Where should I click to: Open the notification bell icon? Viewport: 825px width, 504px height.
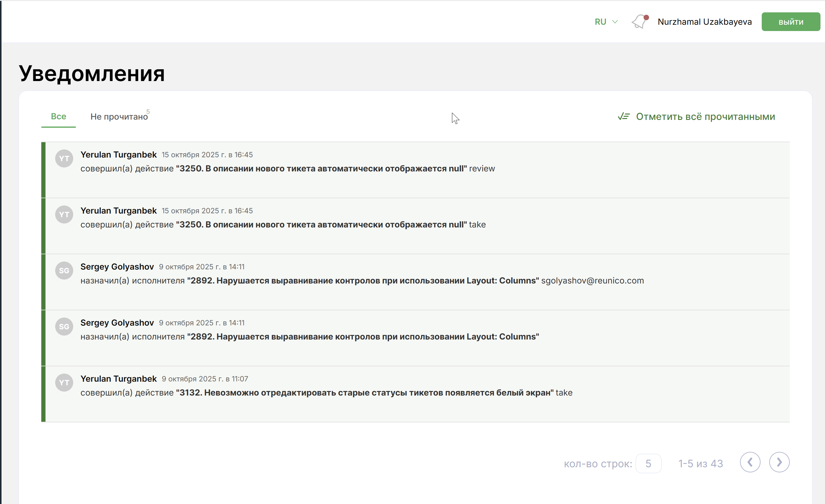click(x=639, y=22)
